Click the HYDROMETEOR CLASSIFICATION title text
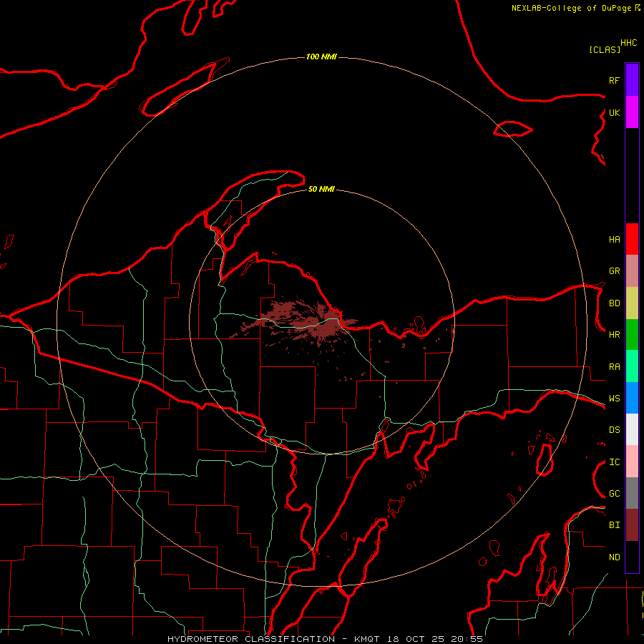The height and width of the screenshot is (644, 644). tap(251, 639)
